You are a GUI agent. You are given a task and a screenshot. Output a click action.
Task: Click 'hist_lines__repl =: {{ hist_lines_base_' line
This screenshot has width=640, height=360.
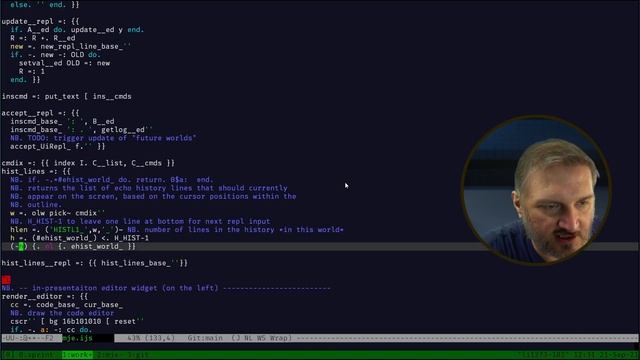pyautogui.click(x=95, y=263)
